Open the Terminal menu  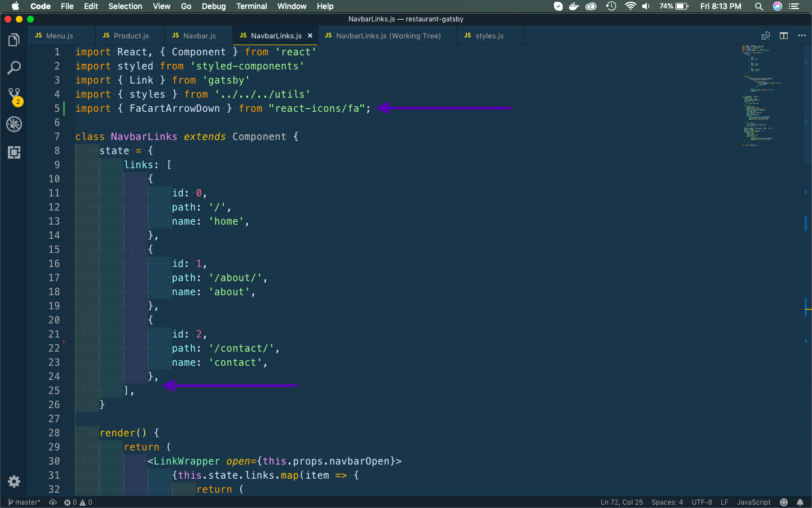click(251, 6)
